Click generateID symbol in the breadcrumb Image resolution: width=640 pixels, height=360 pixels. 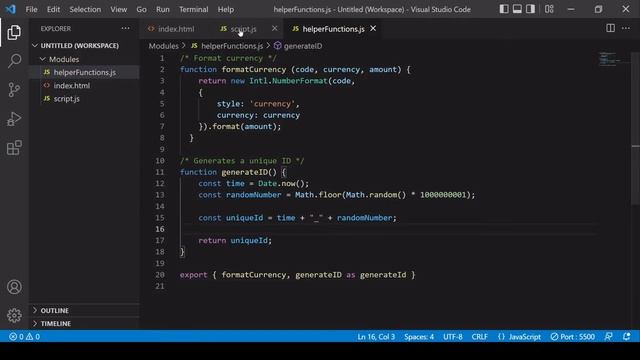click(302, 46)
